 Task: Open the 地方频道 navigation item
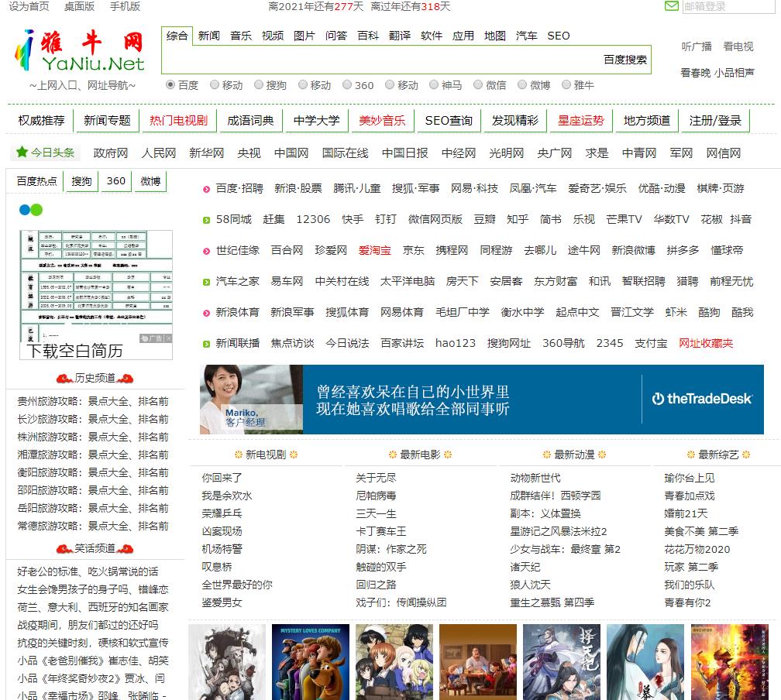(x=646, y=121)
